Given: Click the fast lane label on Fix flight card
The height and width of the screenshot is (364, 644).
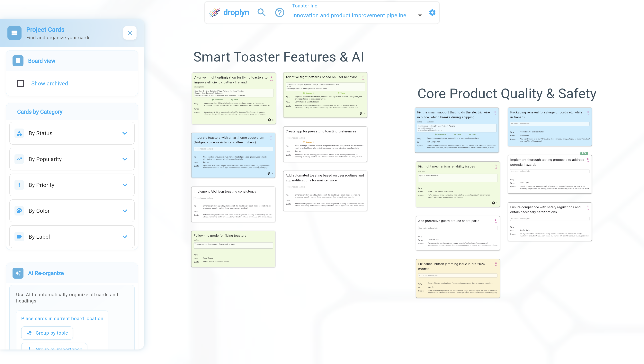Looking at the screenshot, I should tap(422, 171).
